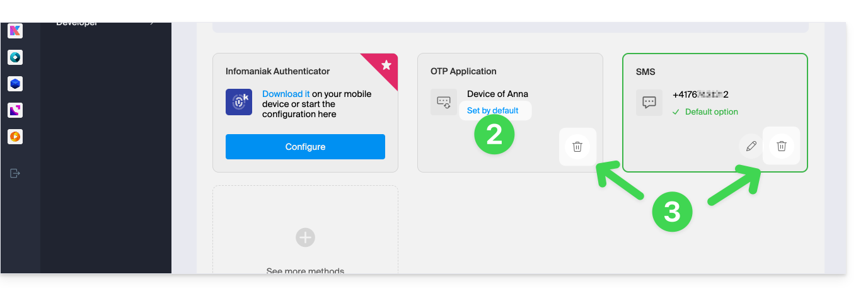Edit the SMS phone number
Screen dimensions: 868x296
[751, 146]
